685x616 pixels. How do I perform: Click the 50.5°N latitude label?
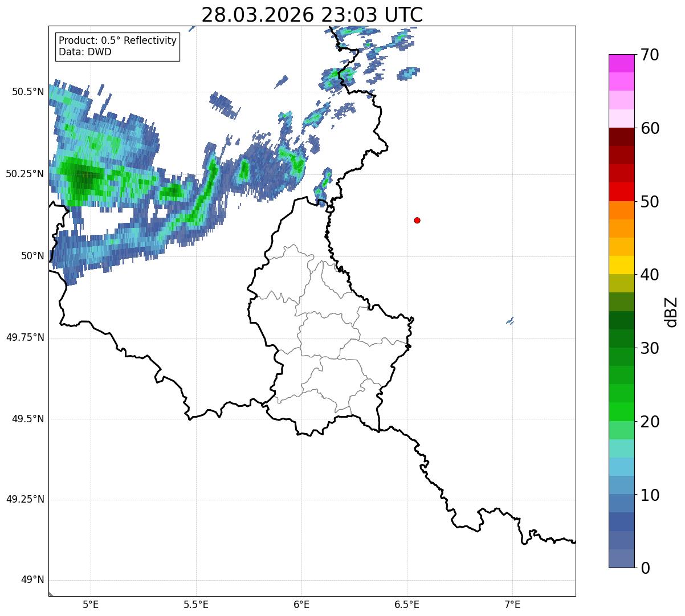[x=27, y=92]
